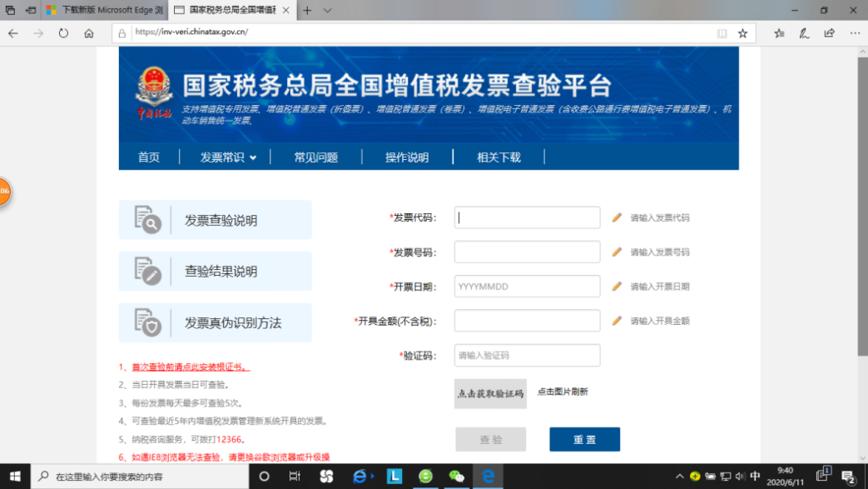Show hidden system tray icons
This screenshot has height=489, width=868.
point(679,477)
